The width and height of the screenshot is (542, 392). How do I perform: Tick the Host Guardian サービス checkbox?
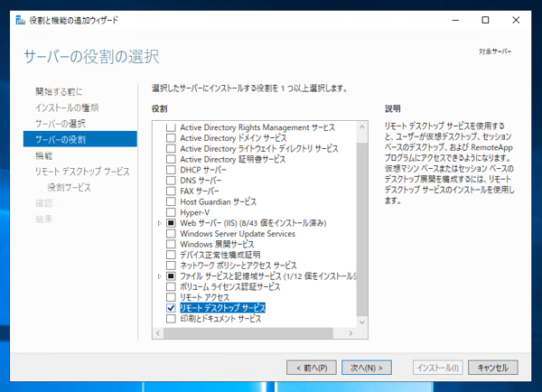[171, 201]
